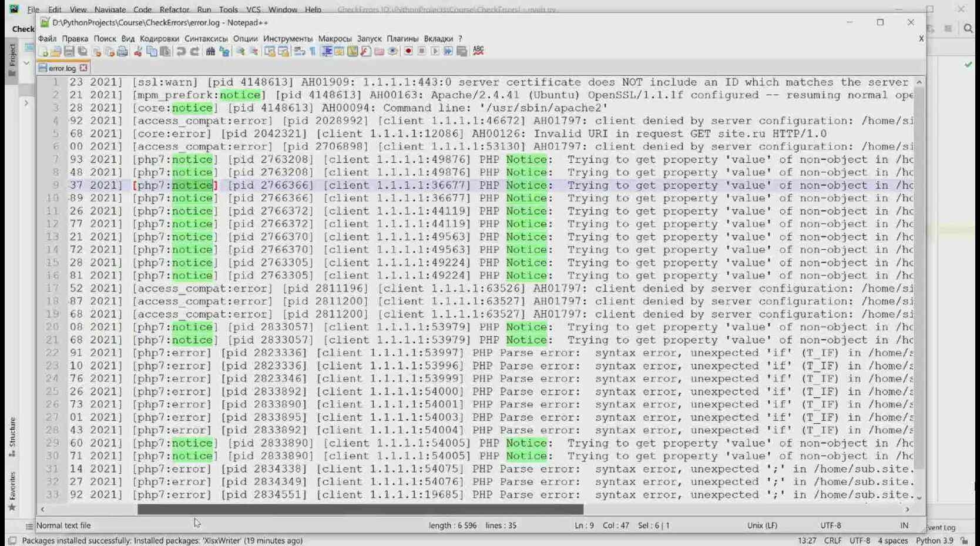
Task: Zoom in with the toolbar icon
Action: pyautogui.click(x=240, y=51)
